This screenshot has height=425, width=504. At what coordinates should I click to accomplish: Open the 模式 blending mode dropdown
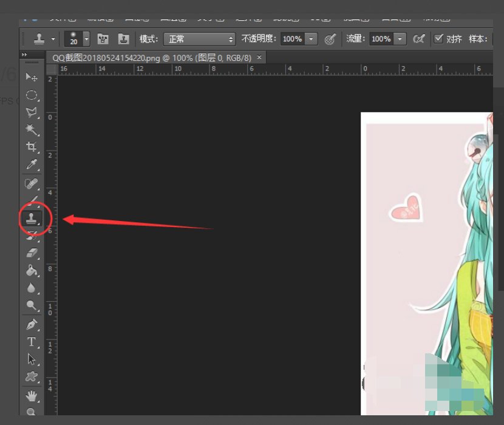point(200,38)
